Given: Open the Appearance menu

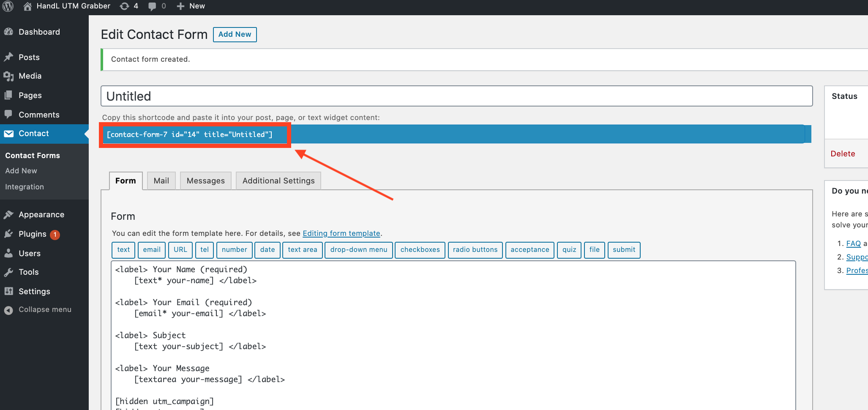Looking at the screenshot, I should pyautogui.click(x=41, y=215).
